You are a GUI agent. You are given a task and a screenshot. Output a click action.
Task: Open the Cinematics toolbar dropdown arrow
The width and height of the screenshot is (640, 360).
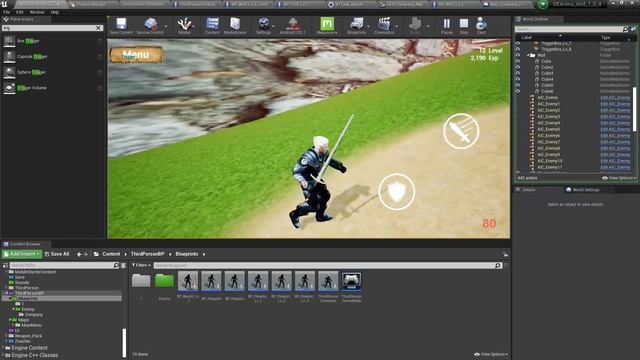click(x=396, y=27)
